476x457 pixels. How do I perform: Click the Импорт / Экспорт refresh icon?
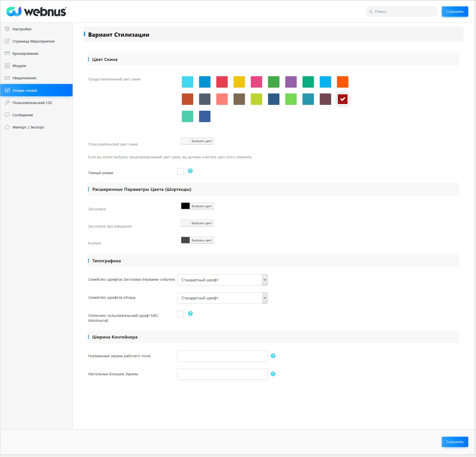tap(7, 127)
